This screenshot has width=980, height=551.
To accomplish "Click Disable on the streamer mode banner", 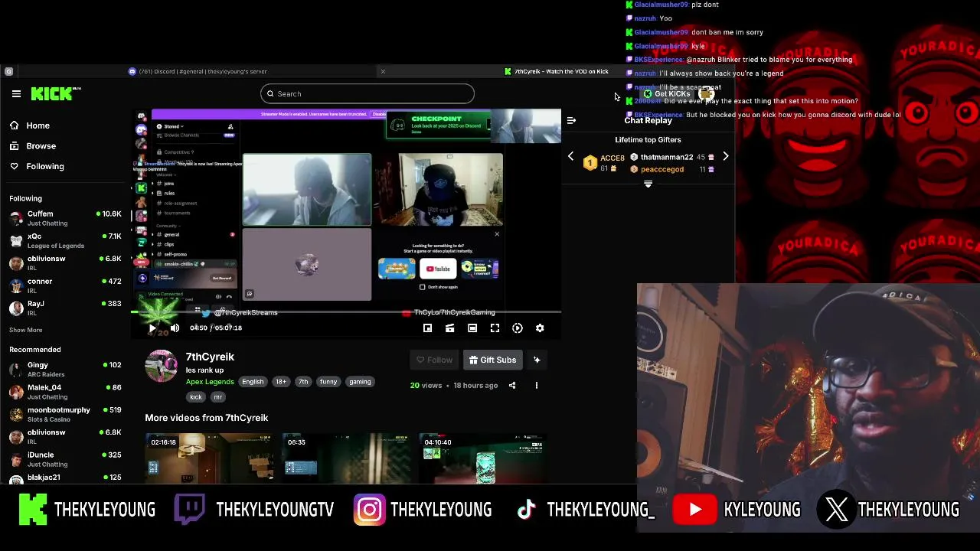I will [379, 114].
